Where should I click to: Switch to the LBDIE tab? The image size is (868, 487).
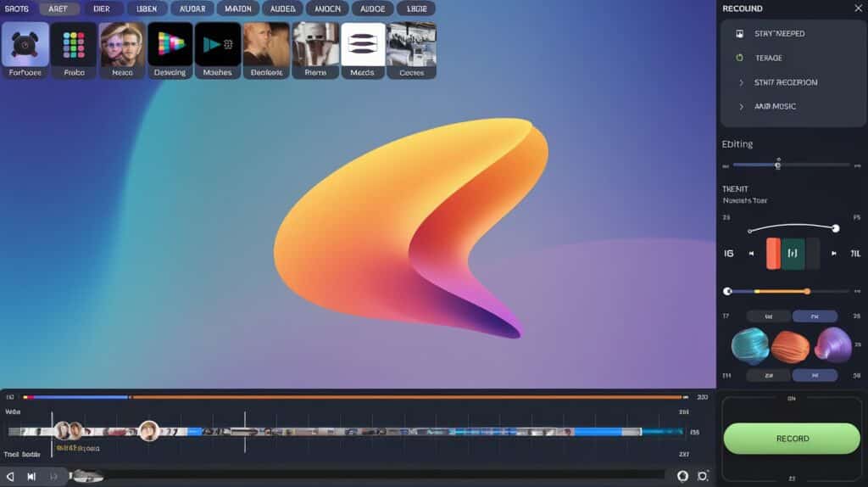(416, 8)
